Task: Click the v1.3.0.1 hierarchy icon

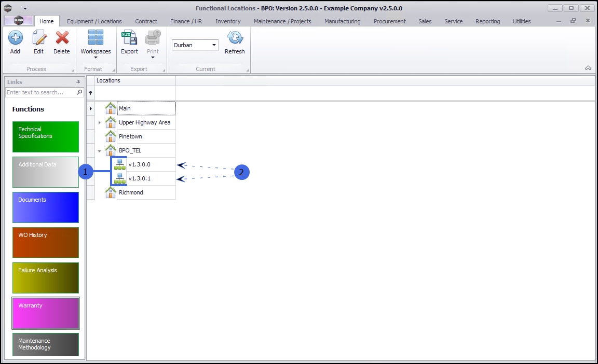Action: (120, 178)
